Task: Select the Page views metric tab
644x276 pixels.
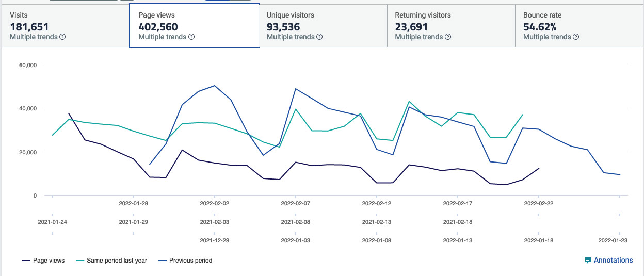Action: click(x=194, y=26)
